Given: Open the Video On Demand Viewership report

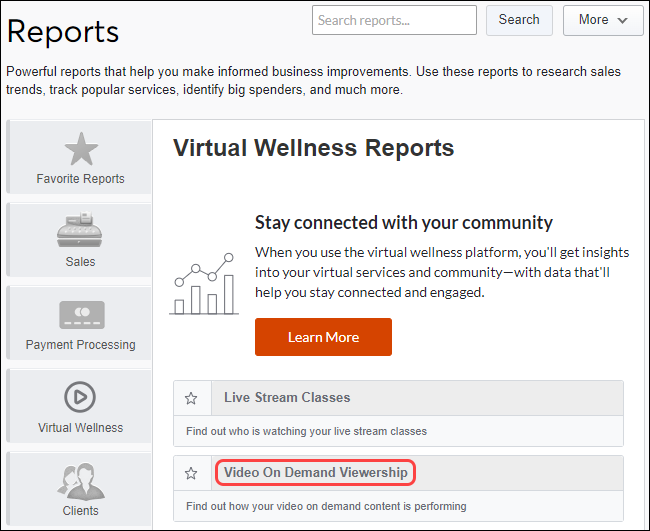Looking at the screenshot, I should 315,473.
